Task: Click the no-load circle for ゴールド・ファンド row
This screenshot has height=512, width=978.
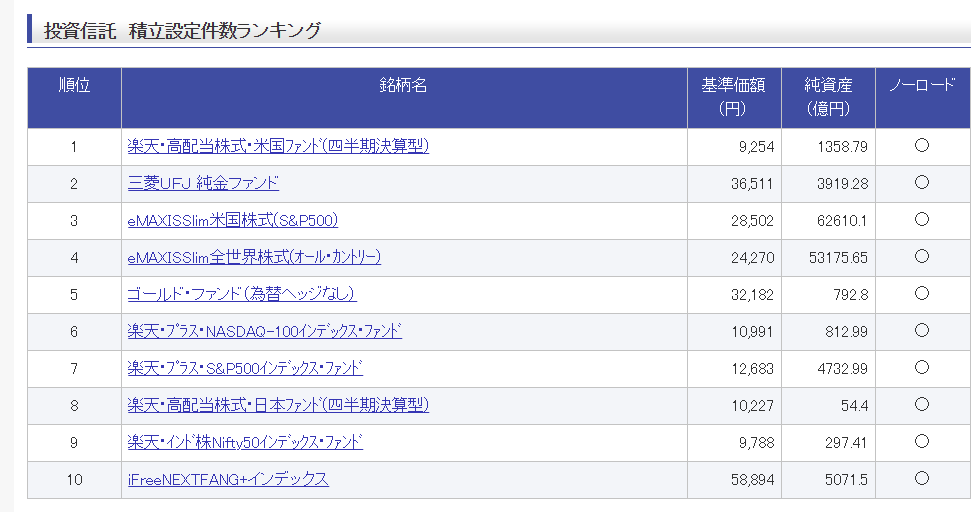Action: [922, 293]
